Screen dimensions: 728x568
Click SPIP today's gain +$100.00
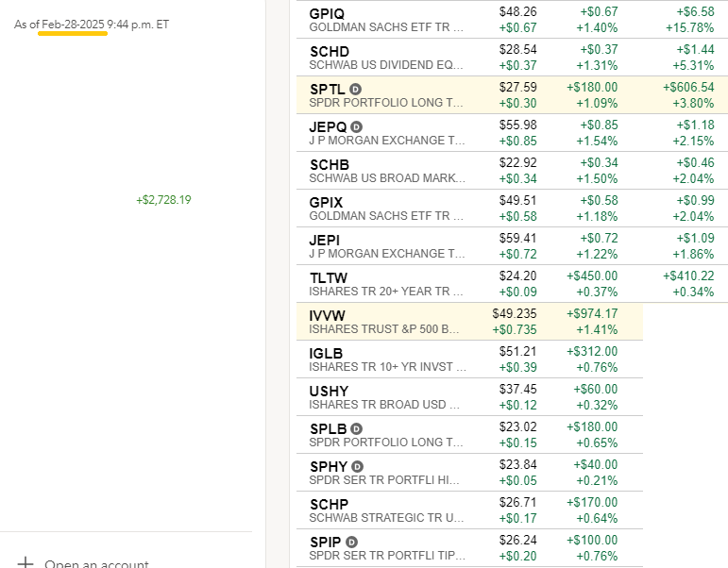coord(592,540)
